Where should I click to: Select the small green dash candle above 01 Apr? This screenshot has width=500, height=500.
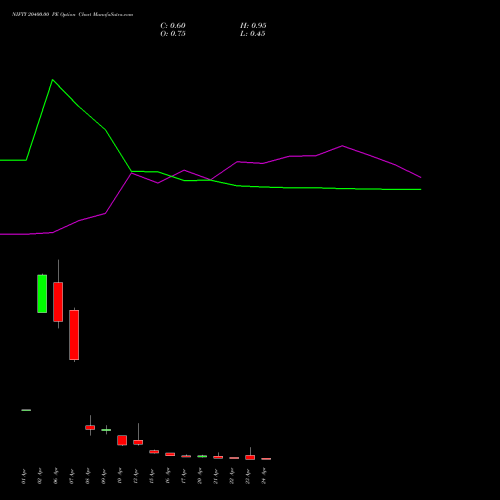coord(26,410)
